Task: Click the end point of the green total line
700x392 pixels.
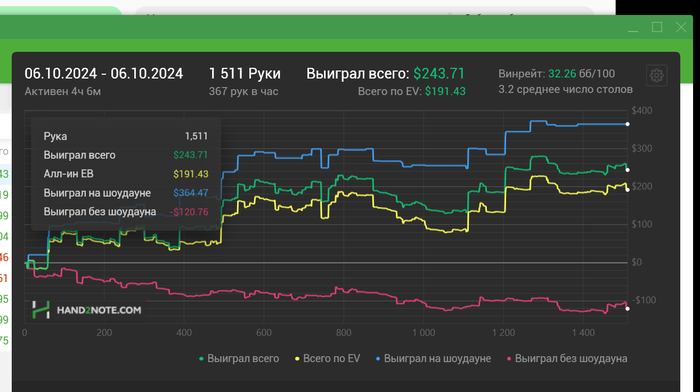Action: click(627, 170)
